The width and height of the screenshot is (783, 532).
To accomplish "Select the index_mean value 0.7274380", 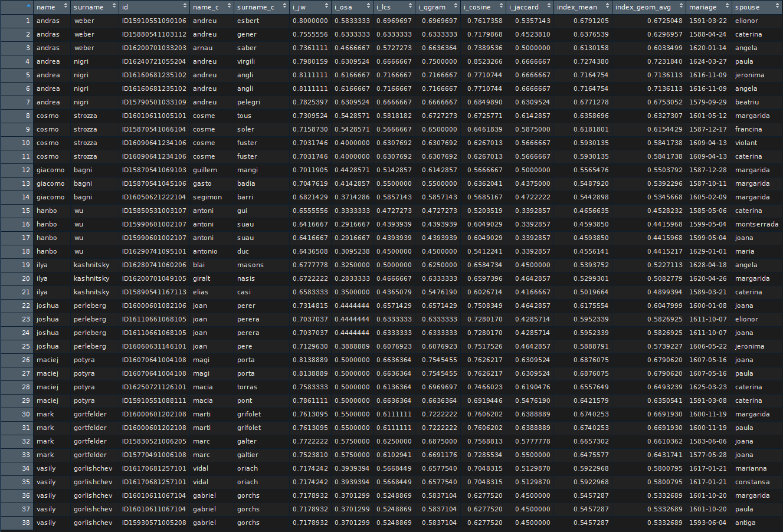I will (x=591, y=61).
